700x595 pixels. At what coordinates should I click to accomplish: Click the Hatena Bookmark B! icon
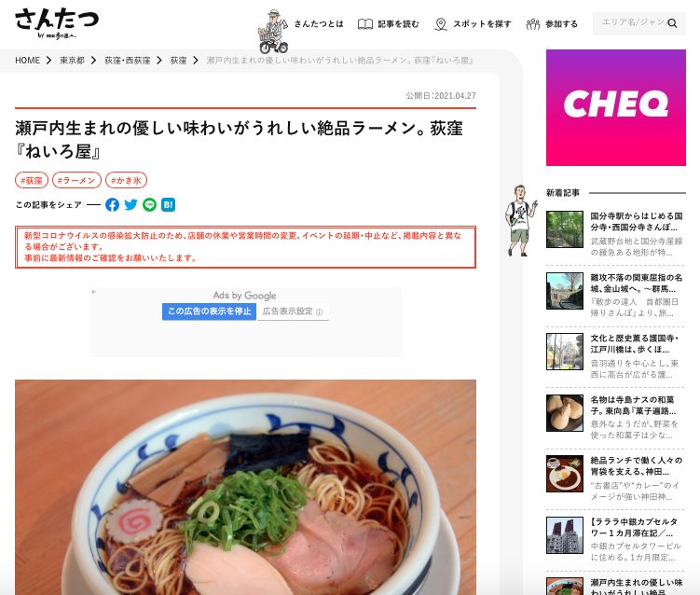pos(169,204)
